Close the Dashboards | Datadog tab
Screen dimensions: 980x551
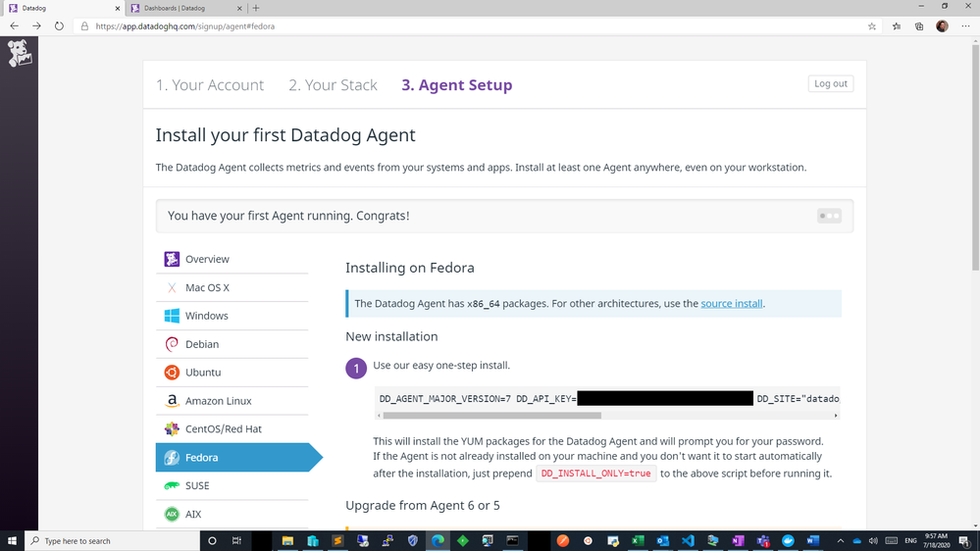(x=239, y=8)
